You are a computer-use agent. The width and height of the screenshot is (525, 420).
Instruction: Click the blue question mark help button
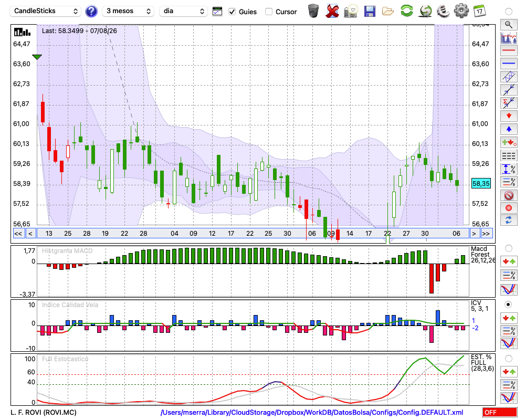91,11
